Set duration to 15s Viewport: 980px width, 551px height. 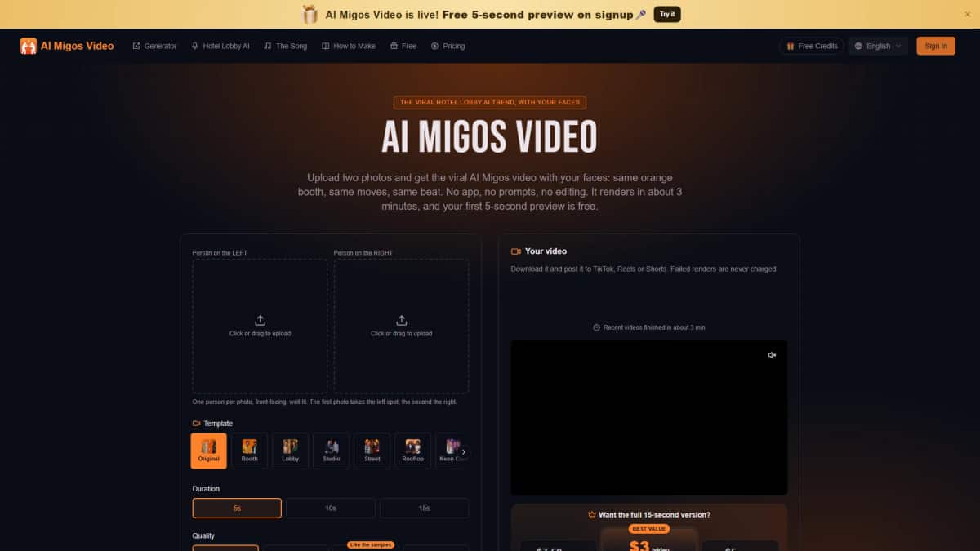coord(425,508)
